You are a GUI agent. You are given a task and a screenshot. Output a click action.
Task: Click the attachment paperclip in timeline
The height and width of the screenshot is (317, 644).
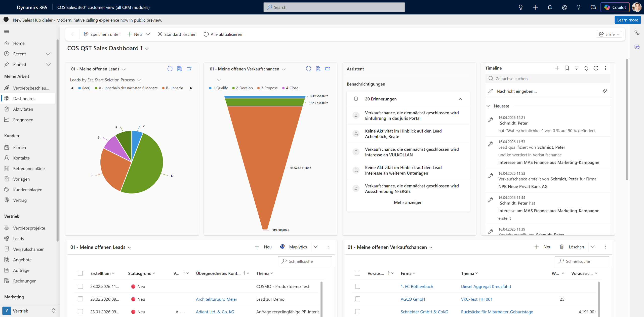[605, 91]
